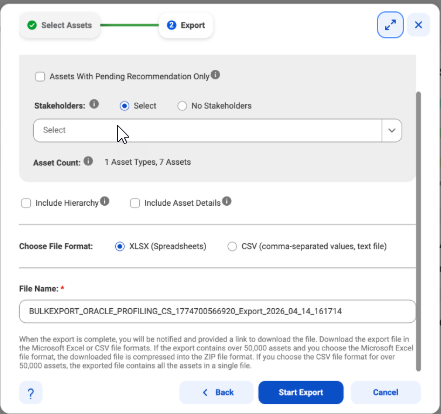Expand the dialog to full size
The height and width of the screenshot is (414, 441).
(390, 25)
